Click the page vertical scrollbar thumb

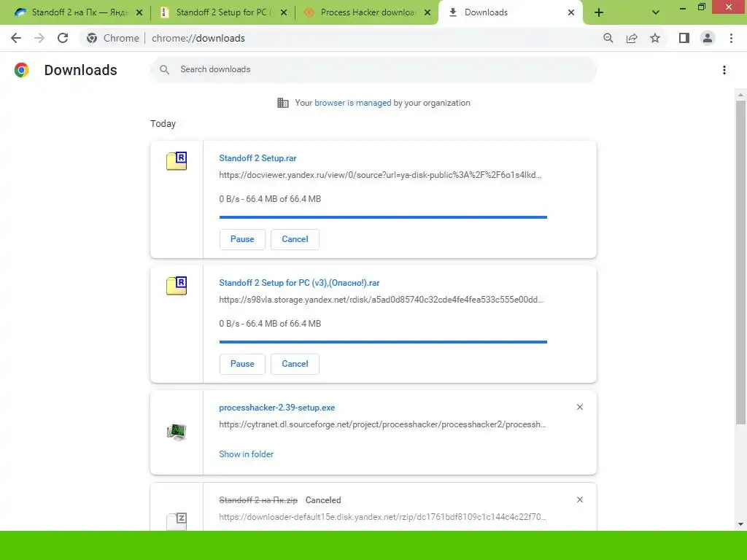click(x=740, y=262)
